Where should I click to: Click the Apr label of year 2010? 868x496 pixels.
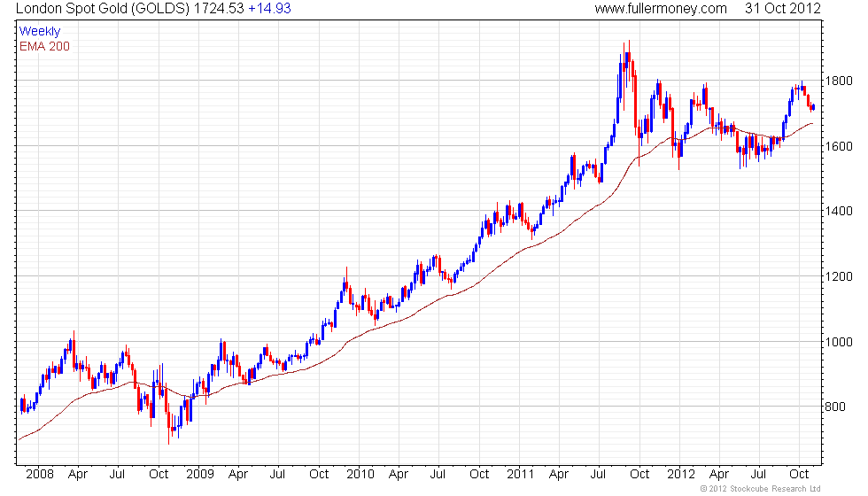point(399,475)
